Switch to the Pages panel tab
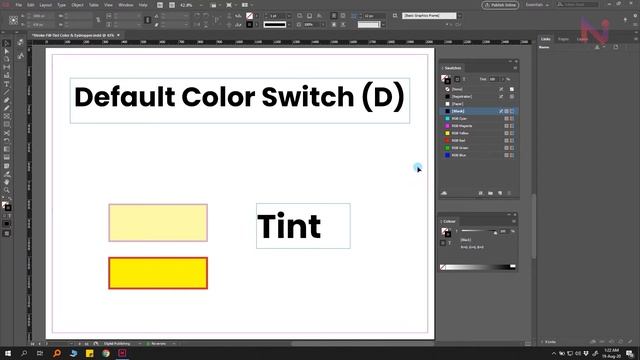This screenshot has width=640, height=360. pos(563,39)
